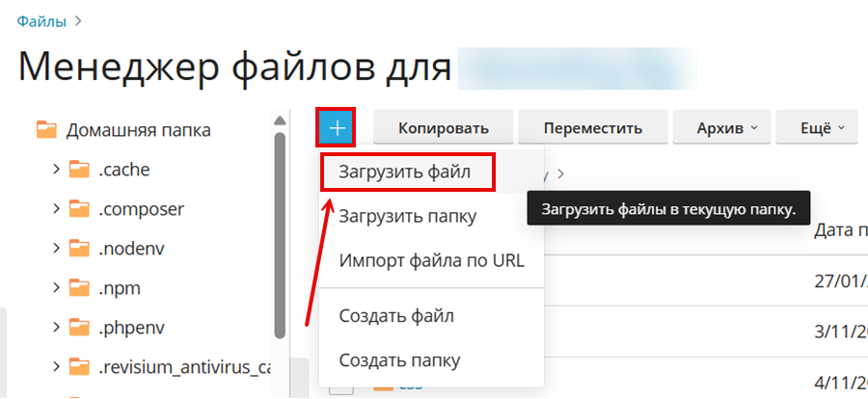The width and height of the screenshot is (868, 399).
Task: Click the .phpenv folder icon
Action: [79, 327]
